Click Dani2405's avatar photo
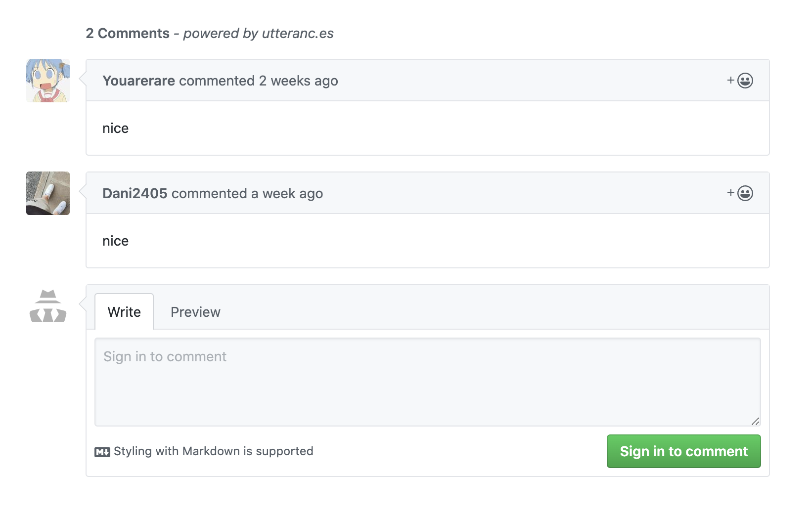812x514 pixels. pos(48,193)
